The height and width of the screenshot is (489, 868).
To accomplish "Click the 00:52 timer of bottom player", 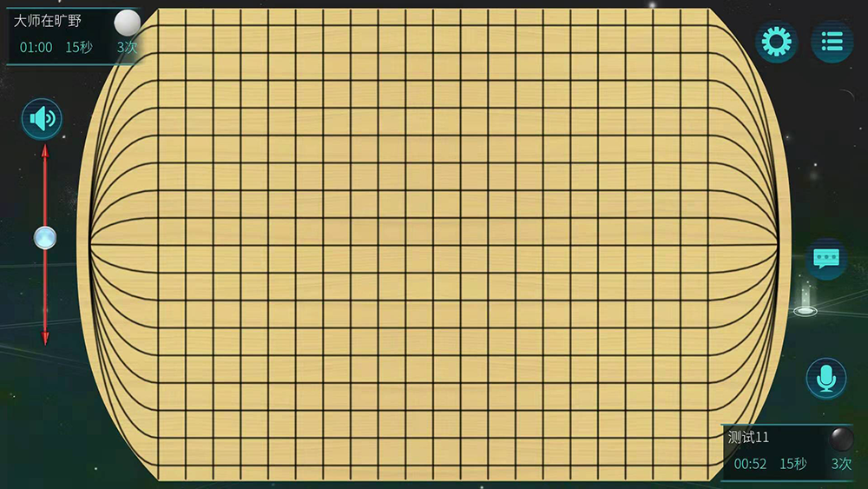I will click(x=750, y=464).
